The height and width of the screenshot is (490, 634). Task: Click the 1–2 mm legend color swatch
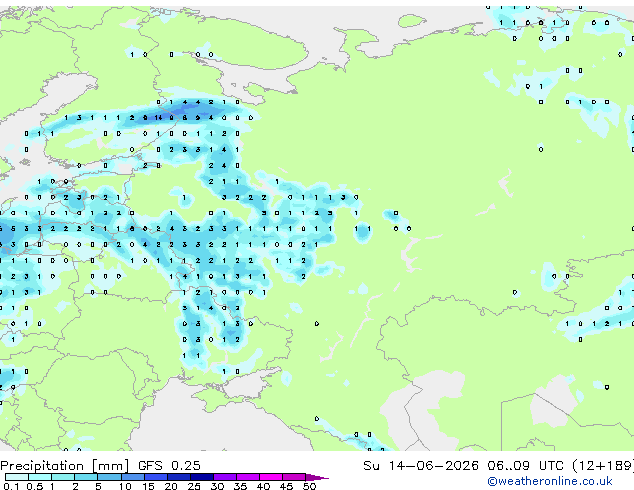coord(63,477)
